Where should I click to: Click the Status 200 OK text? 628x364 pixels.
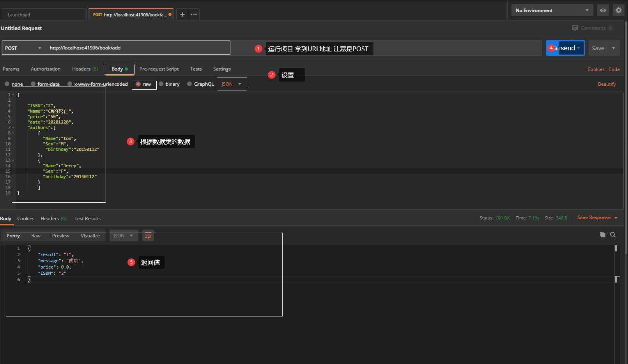495,218
